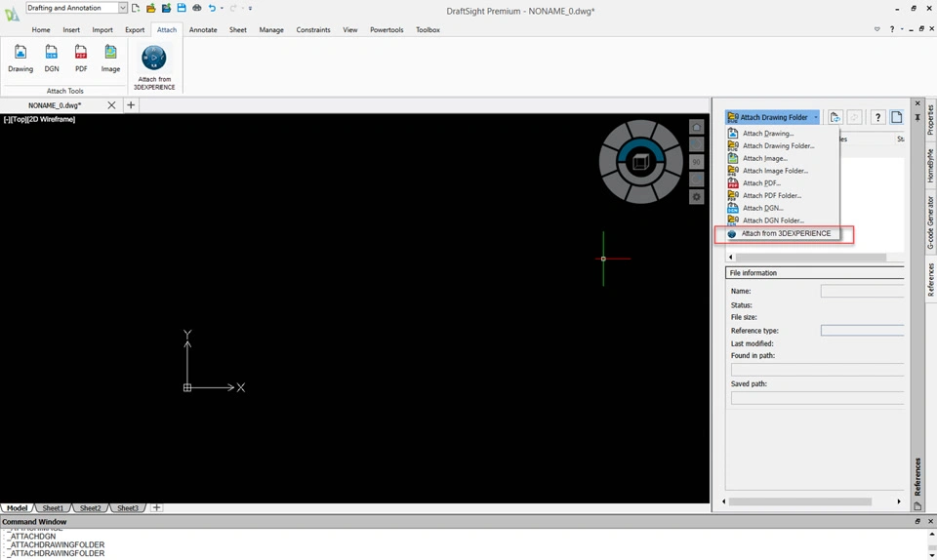Switch to the Powertools ribbon tab

[387, 30]
